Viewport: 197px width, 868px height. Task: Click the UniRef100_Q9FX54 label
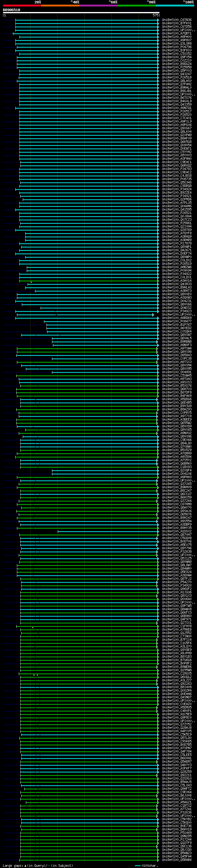pos(176,57)
